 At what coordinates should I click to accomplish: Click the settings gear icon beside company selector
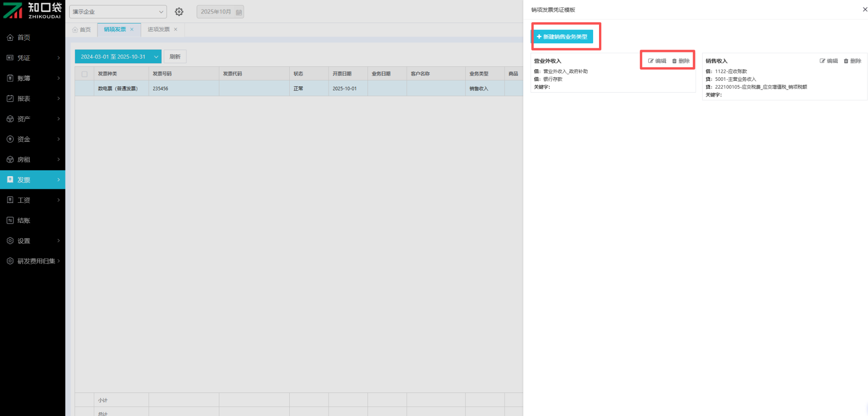pos(179,12)
